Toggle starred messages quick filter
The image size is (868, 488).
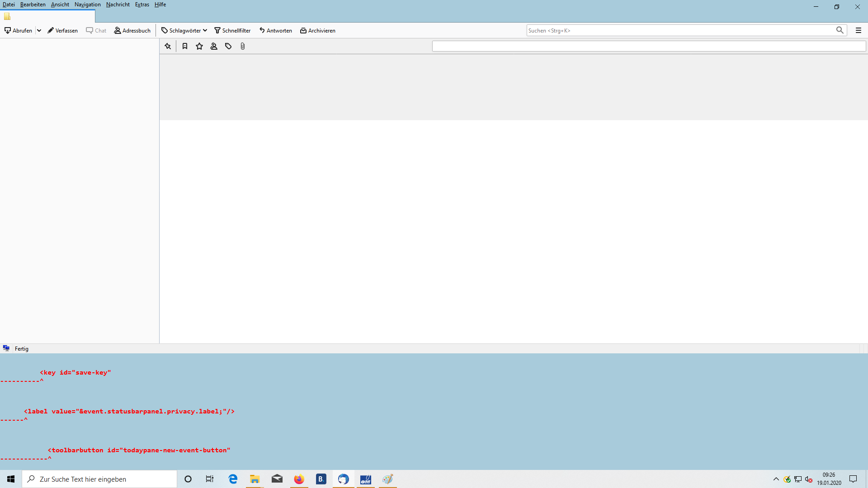point(199,46)
